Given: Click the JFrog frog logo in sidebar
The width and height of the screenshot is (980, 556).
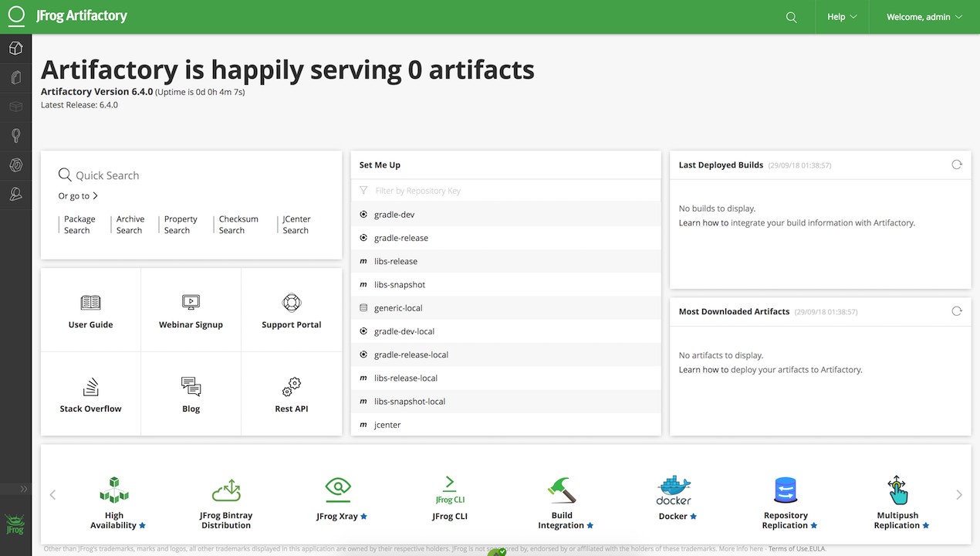Looking at the screenshot, I should coord(15,524).
